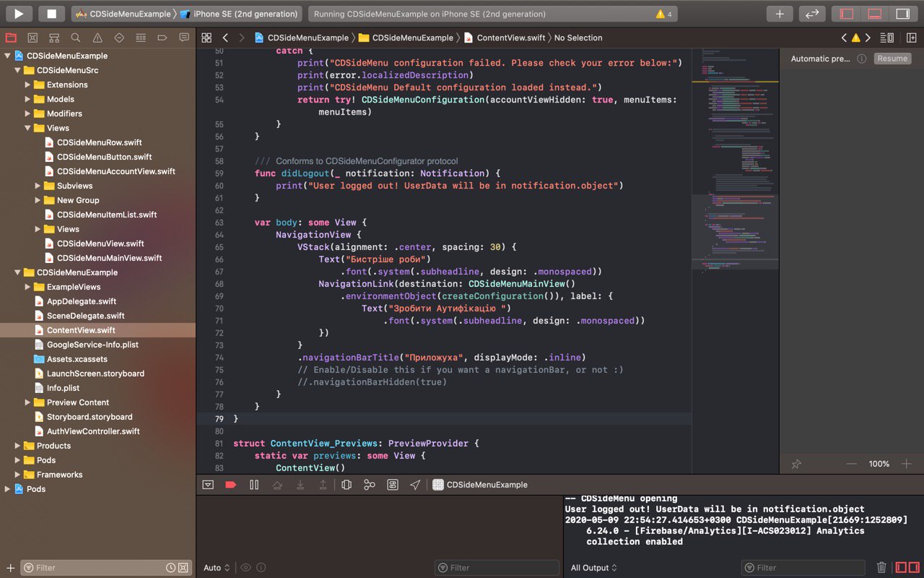Screen dimensions: 924x578
Task: Expand the Models folder
Action: 27,99
